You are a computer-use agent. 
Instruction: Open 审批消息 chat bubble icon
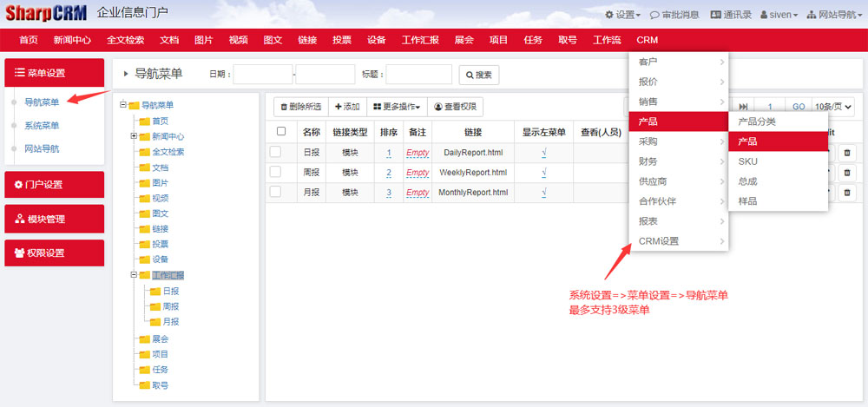[x=655, y=15]
